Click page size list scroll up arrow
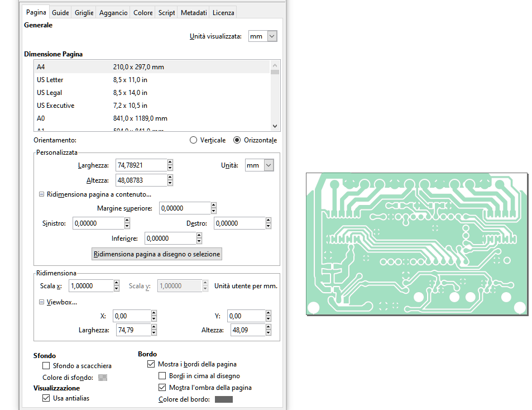The width and height of the screenshot is (532, 410). pos(275,65)
